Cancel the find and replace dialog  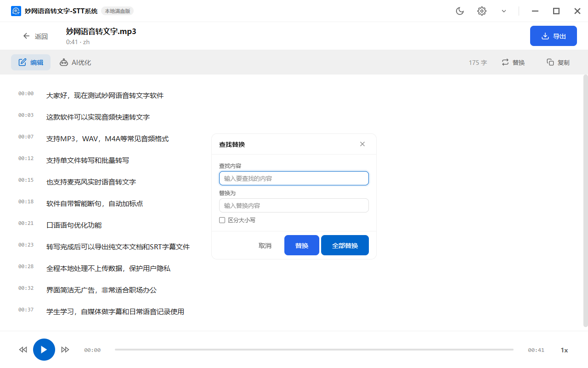click(x=265, y=246)
